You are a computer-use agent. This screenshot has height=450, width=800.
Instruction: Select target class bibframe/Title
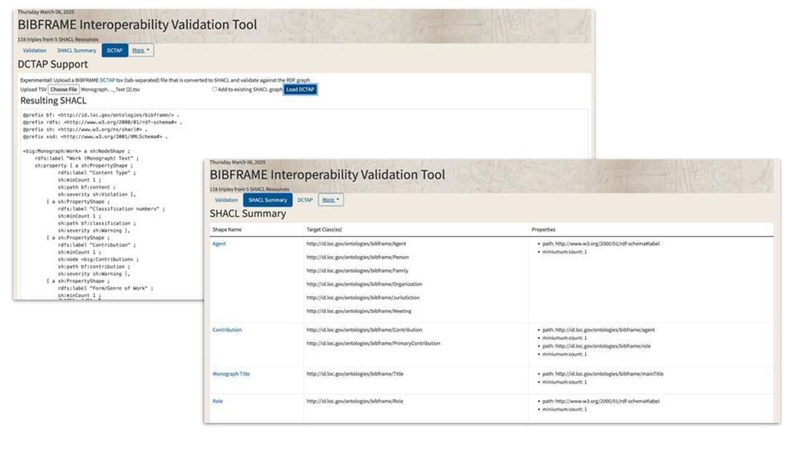point(355,374)
